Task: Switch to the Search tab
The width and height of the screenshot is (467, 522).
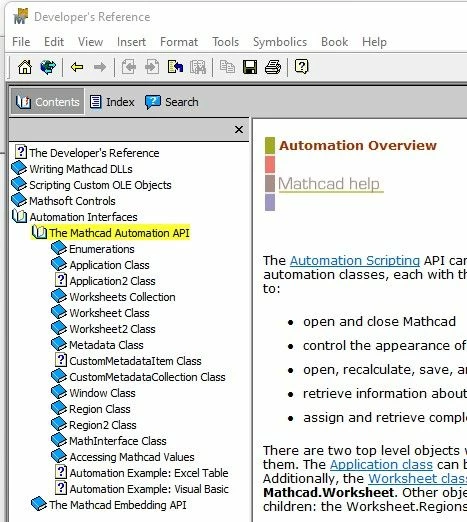Action: [172, 102]
